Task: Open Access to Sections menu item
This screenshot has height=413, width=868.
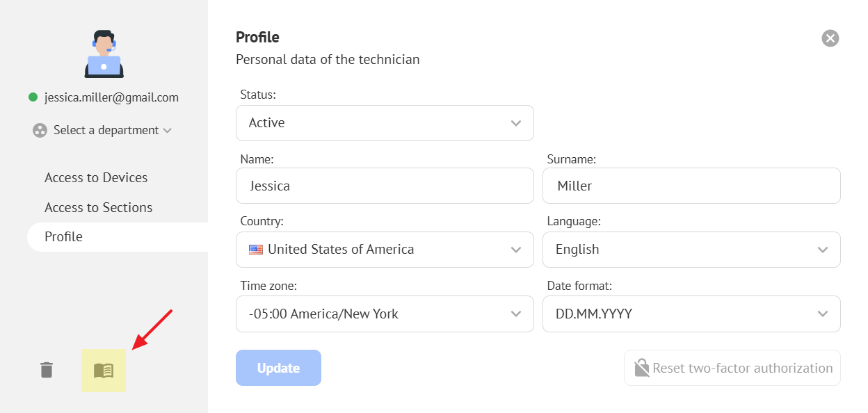Action: (x=98, y=207)
